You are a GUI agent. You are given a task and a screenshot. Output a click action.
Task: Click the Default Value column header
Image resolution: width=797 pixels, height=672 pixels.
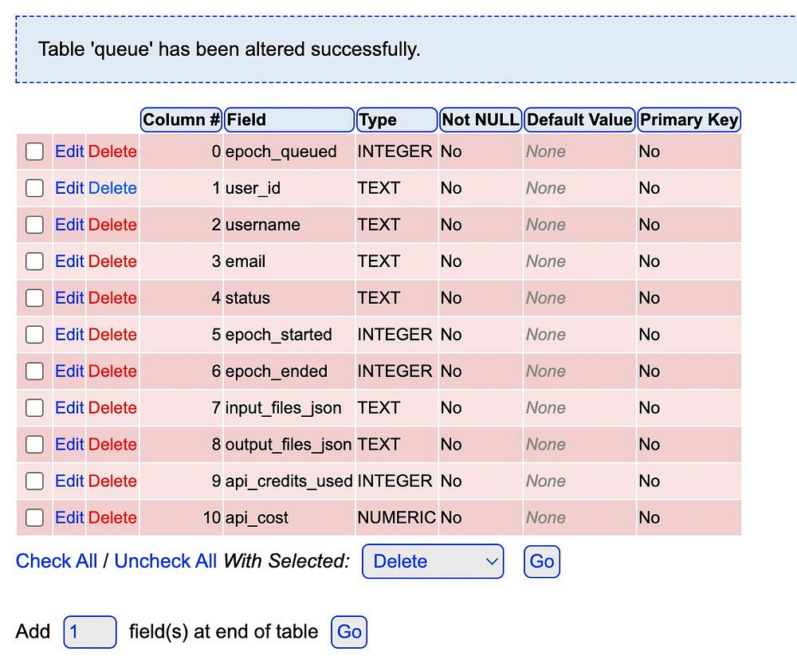579,120
